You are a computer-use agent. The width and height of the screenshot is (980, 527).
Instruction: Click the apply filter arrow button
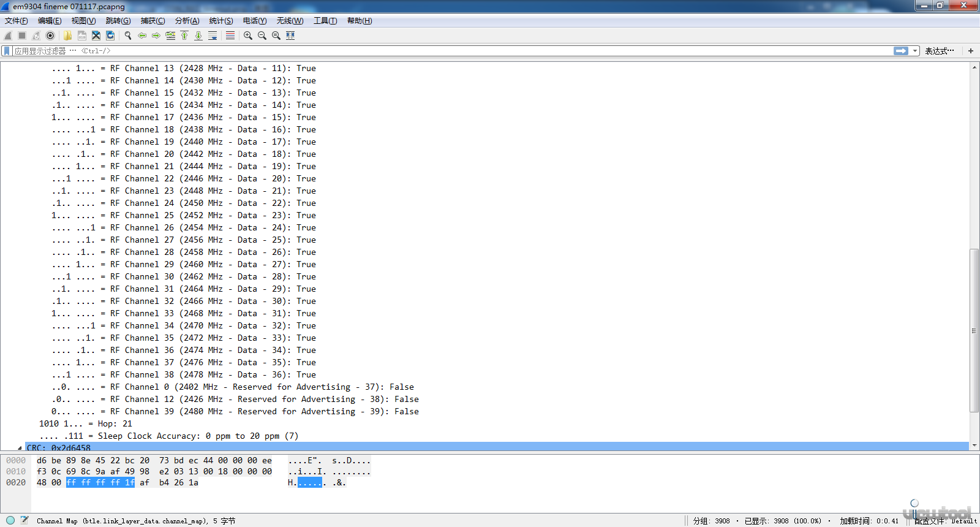click(901, 51)
